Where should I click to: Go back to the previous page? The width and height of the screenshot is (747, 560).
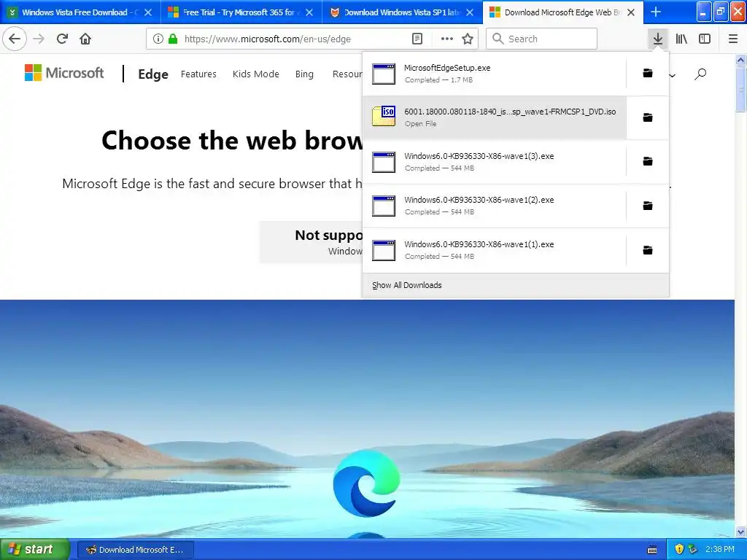(x=15, y=39)
